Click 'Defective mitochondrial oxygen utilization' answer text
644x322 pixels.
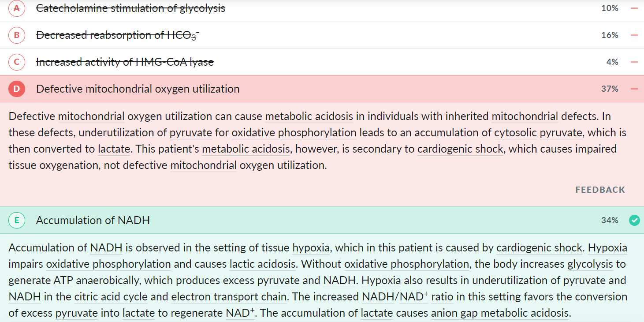coord(138,89)
